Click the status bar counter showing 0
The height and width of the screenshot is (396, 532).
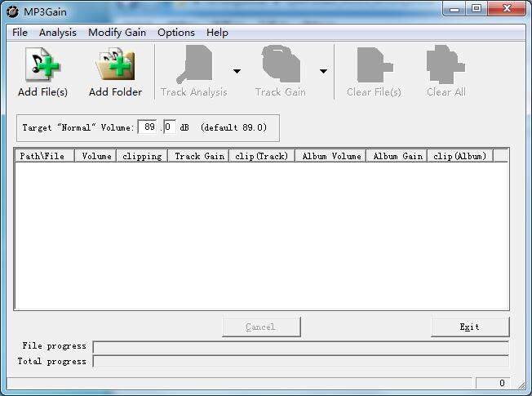click(x=493, y=383)
